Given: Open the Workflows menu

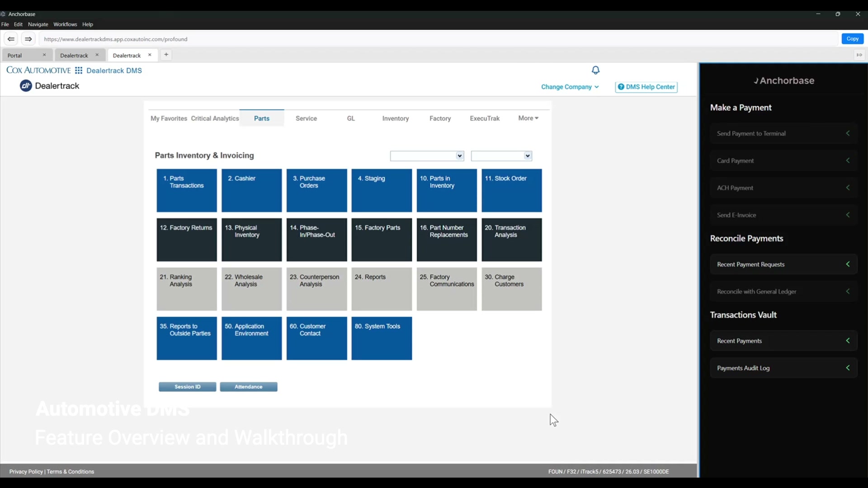Looking at the screenshot, I should coord(65,24).
